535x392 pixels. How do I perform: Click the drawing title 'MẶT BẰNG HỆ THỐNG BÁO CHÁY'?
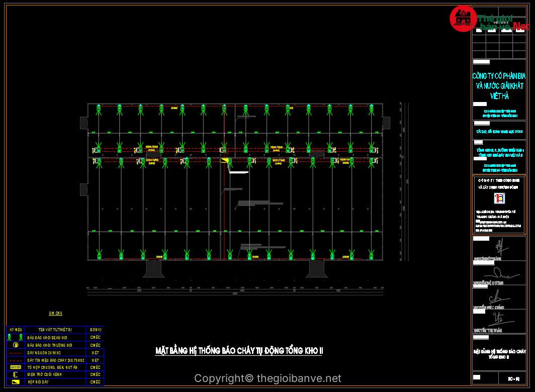[239, 351]
